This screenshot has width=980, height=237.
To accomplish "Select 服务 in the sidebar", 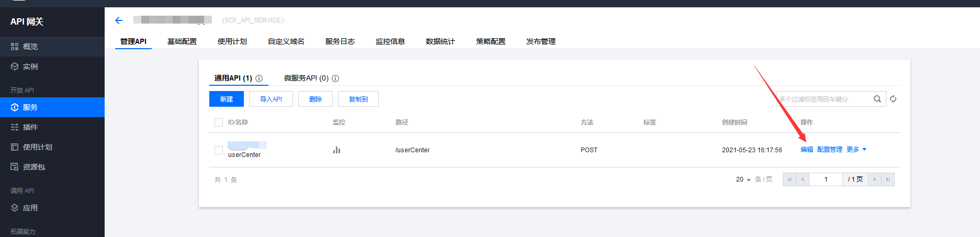I will [52, 107].
